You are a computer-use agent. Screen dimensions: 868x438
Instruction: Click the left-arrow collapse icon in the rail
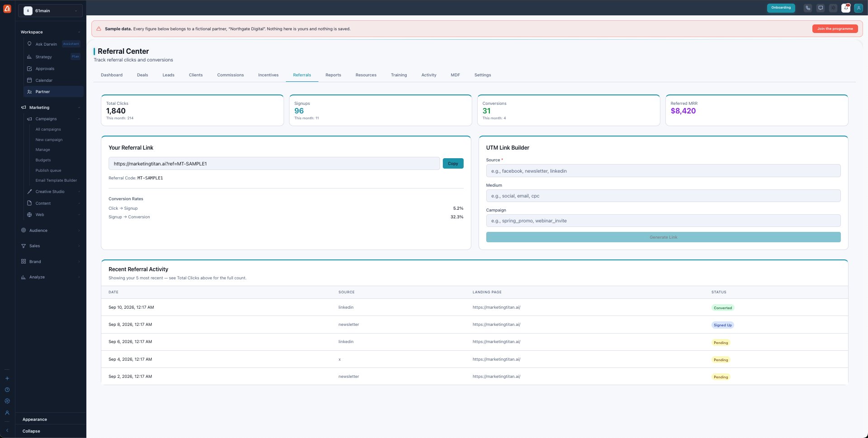[x=7, y=430]
